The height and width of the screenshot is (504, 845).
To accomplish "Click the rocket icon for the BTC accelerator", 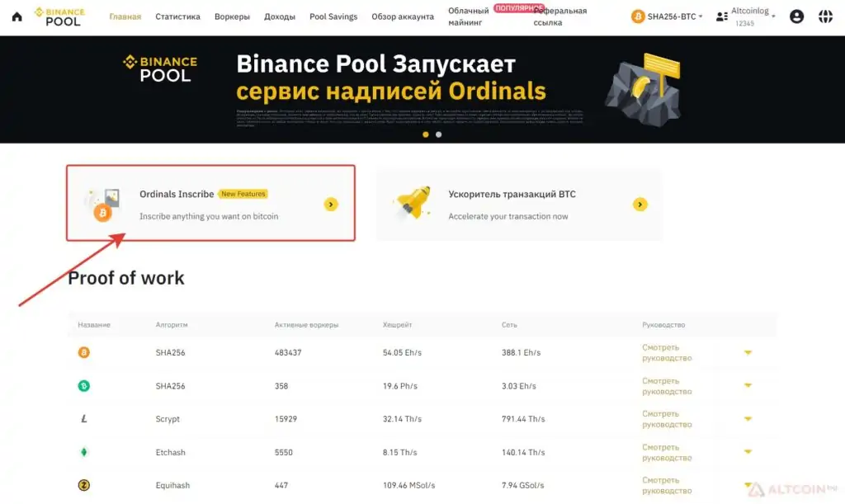I will [413, 202].
